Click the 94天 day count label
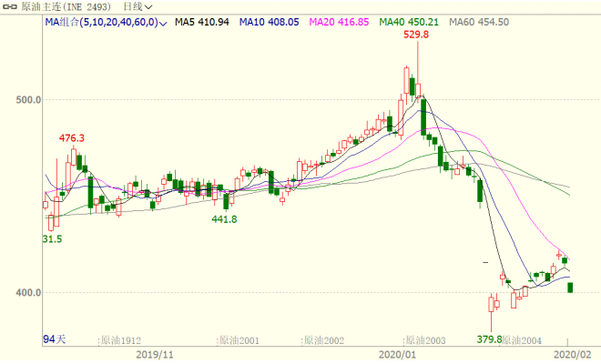601x364 pixels. pos(54,339)
